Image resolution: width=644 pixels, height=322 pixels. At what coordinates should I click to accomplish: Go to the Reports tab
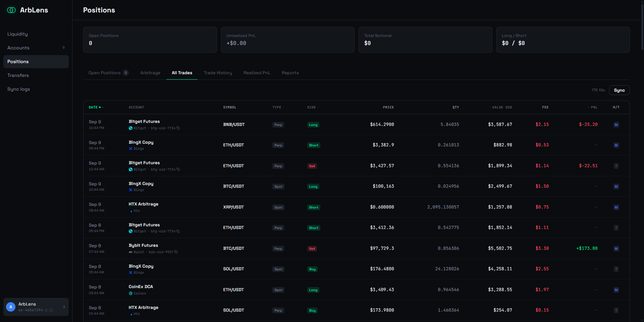pos(290,73)
